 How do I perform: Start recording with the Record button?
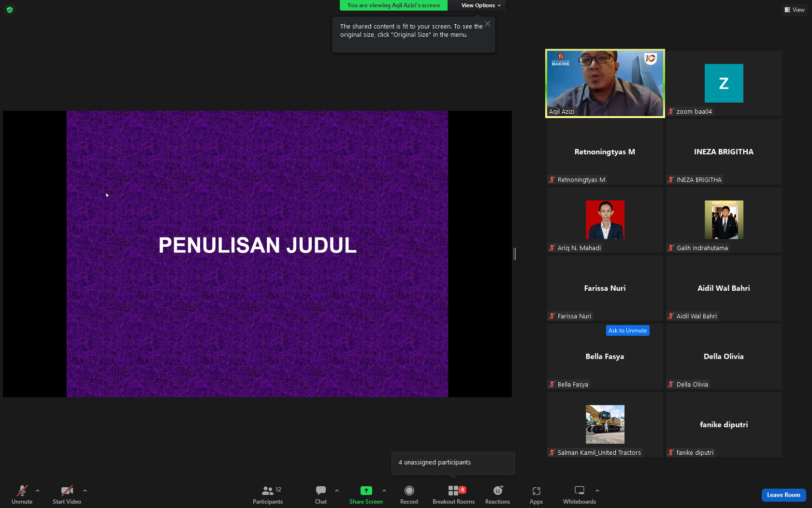coord(409,495)
